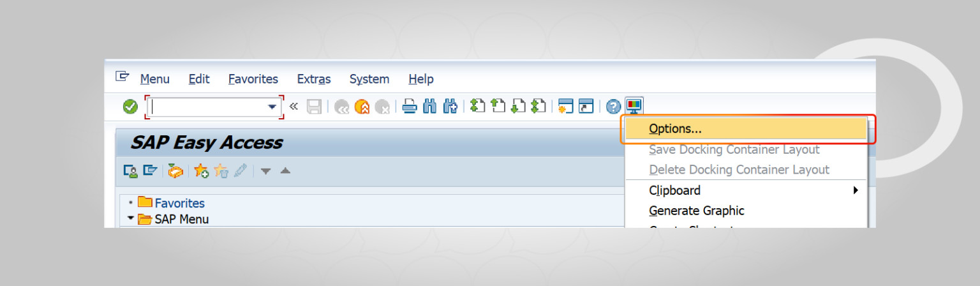The width and height of the screenshot is (980, 286).
Task: Select the SAP Menu folder label
Action: [x=182, y=219]
